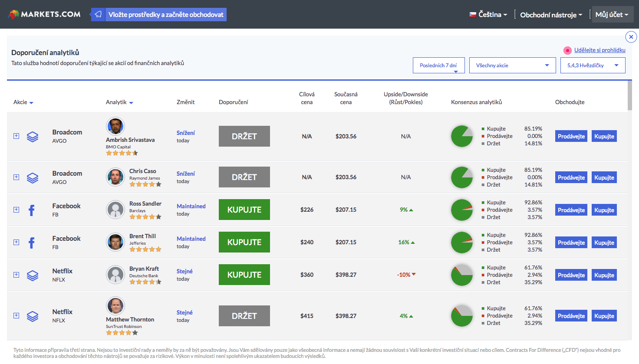Viewport: 639px width, 364px height.
Task: Click the green KUPUJTE recommendation for Ross Sandler
Action: (x=244, y=210)
